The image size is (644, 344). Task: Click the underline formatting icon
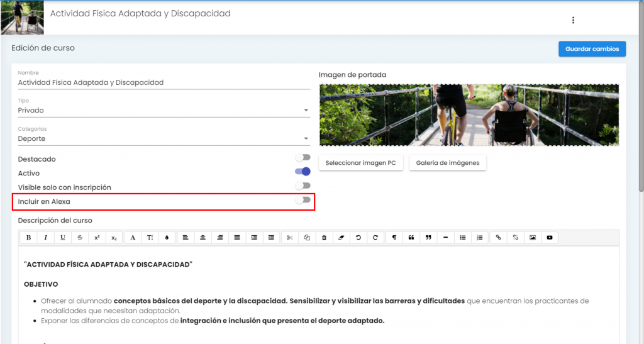(x=63, y=238)
